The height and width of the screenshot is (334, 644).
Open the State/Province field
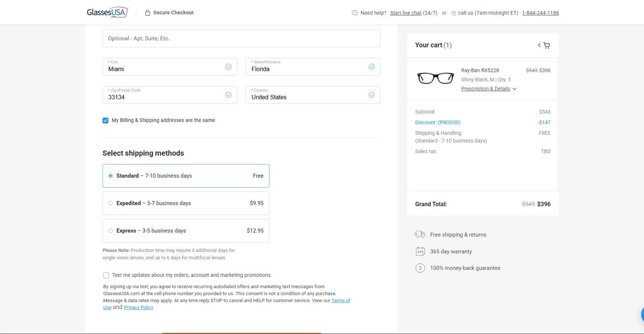(313, 67)
